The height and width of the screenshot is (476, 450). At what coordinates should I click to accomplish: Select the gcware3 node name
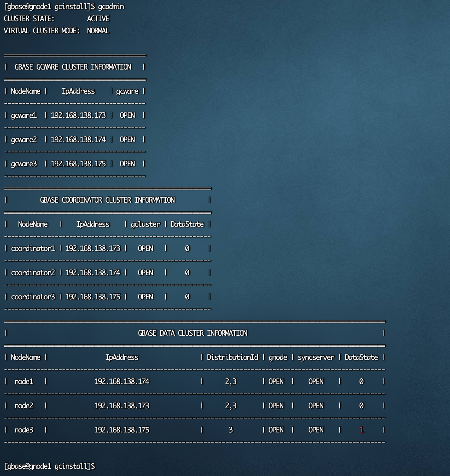24,164
